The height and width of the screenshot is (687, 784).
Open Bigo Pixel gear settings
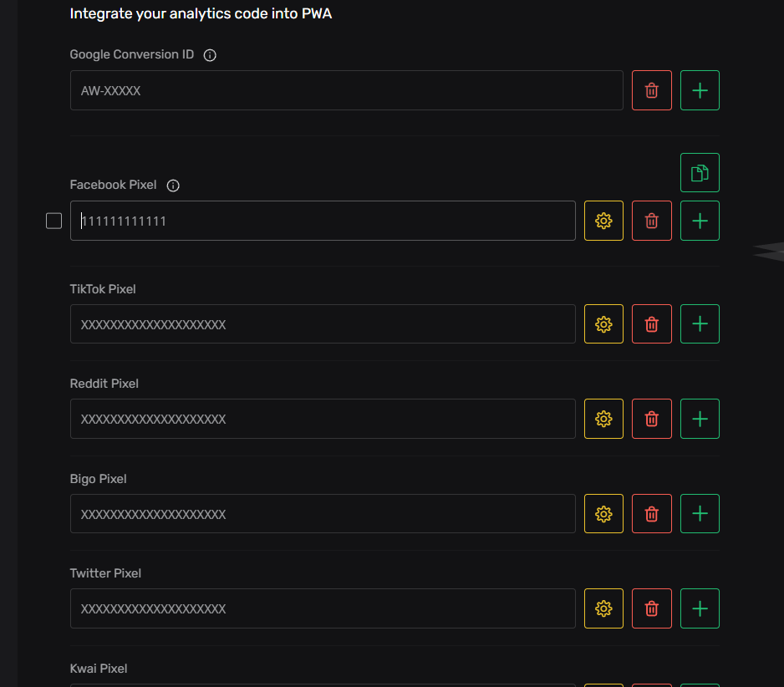pos(603,513)
